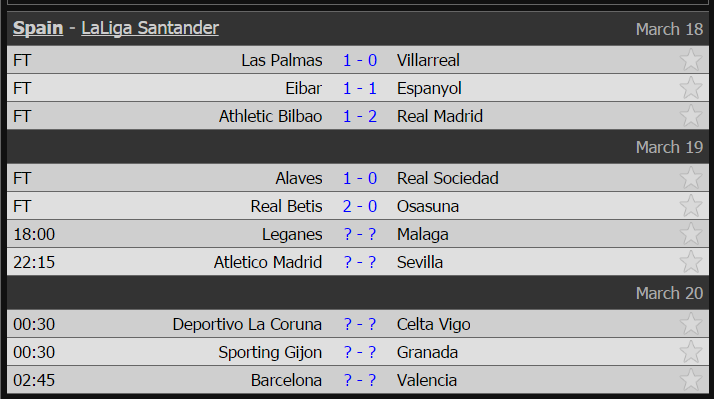Mark Athletic Bilbao vs Real Madrid as favorite
The image size is (714, 399).
[690, 116]
